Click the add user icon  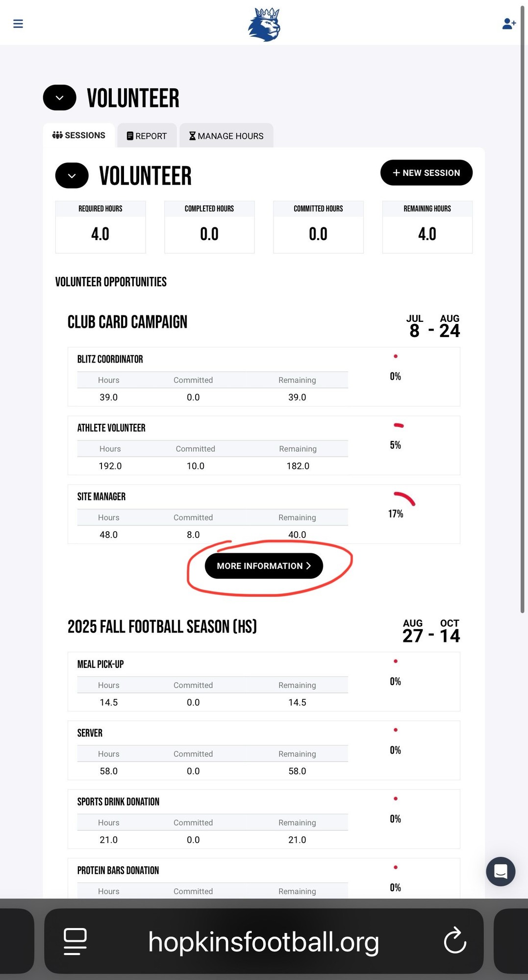pos(509,24)
